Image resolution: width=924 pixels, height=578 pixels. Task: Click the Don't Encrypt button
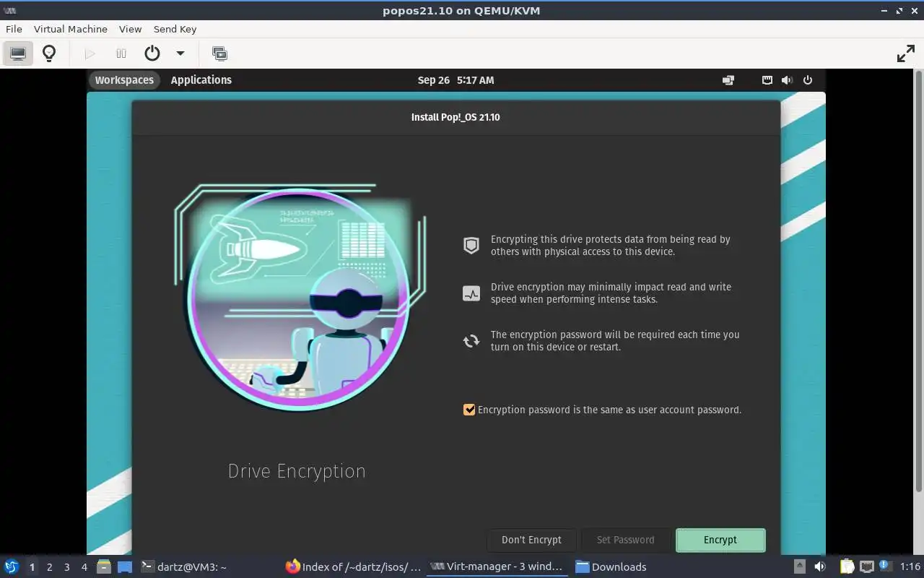pos(531,540)
